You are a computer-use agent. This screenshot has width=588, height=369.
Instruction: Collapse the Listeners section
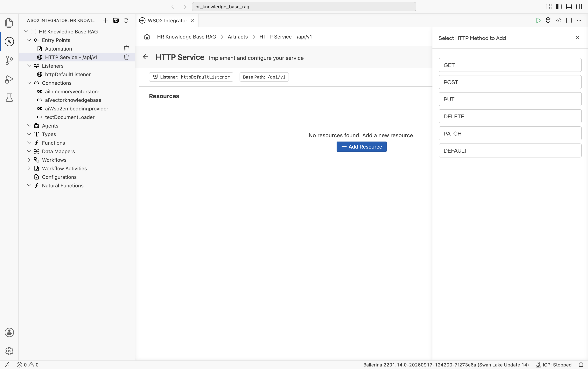point(29,66)
